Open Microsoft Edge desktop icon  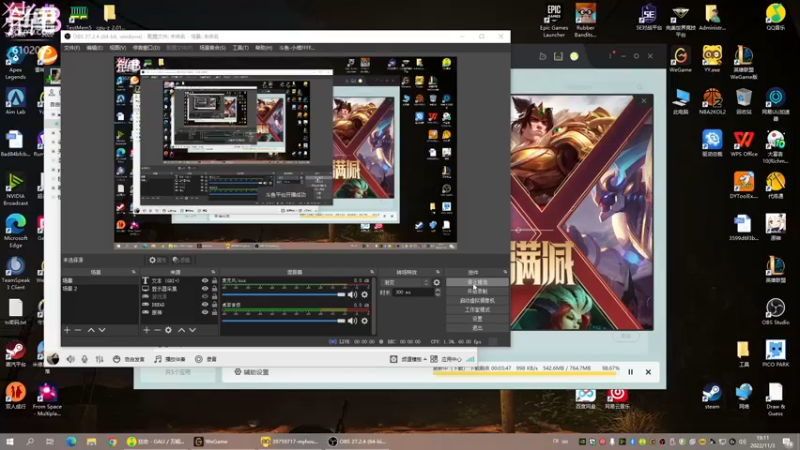click(x=16, y=231)
